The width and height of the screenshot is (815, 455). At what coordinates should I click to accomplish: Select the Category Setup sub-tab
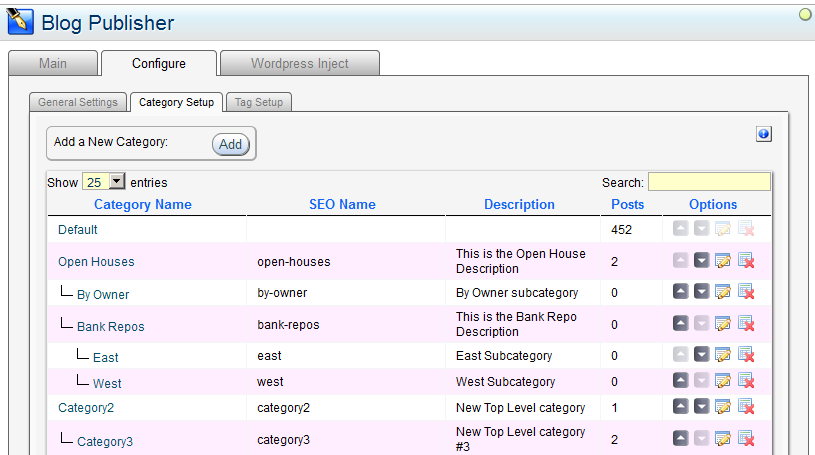pyautogui.click(x=176, y=102)
